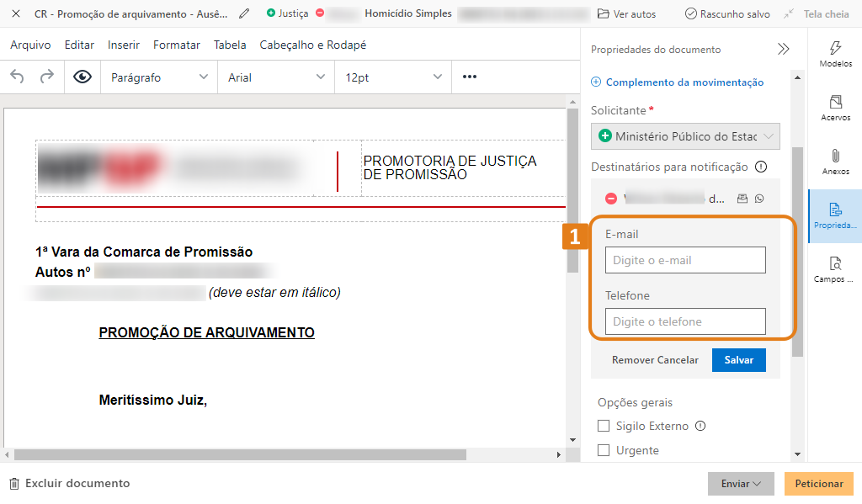Viewport: 862px width, 504px height.
Task: Select Excluir documento at the bottom
Action: 71,484
